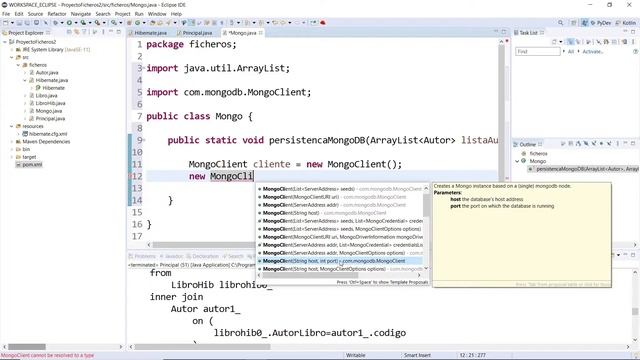Toggle Link with Editor in Project Explorer
This screenshot has width=640, height=360.
(76, 32)
